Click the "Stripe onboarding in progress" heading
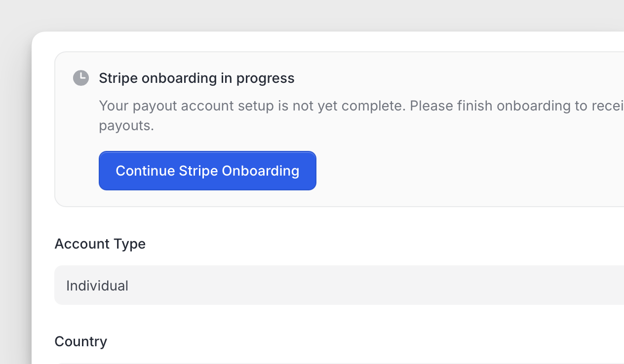Image resolution: width=624 pixels, height=364 pixels. pos(196,78)
